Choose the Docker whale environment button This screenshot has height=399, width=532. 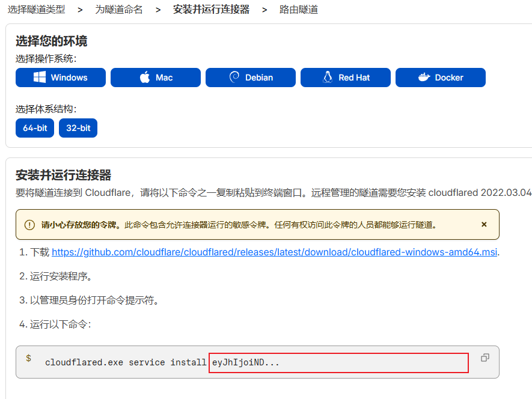click(441, 78)
